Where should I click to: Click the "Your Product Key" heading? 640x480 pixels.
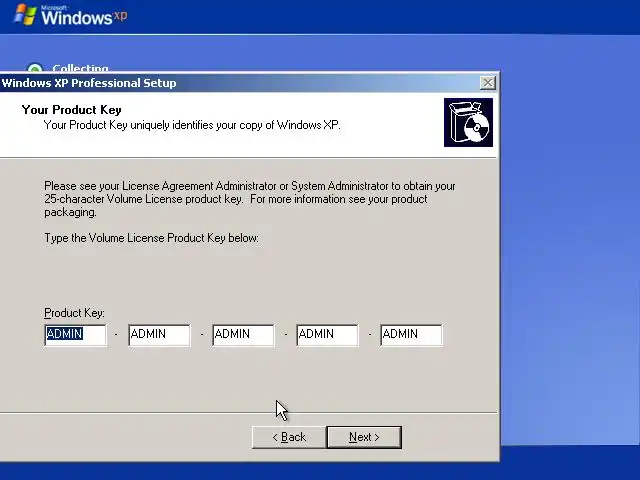point(71,109)
